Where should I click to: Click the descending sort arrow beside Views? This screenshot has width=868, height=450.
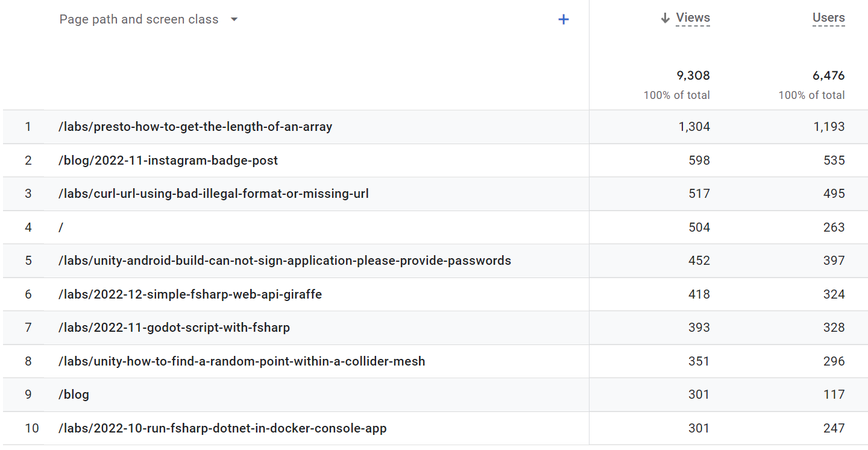click(665, 18)
